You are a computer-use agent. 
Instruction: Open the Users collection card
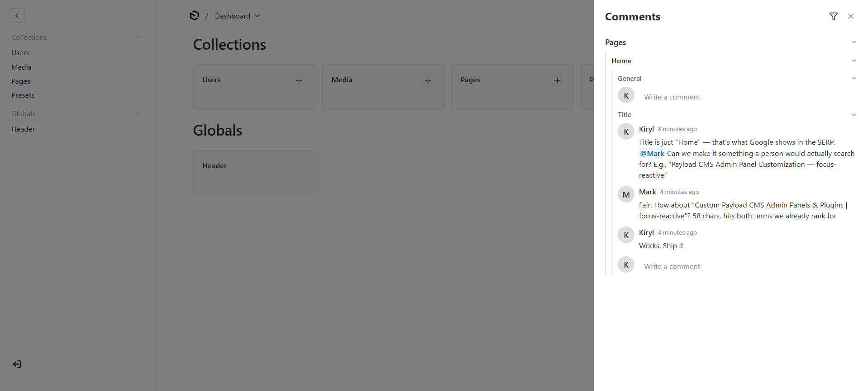pos(254,87)
